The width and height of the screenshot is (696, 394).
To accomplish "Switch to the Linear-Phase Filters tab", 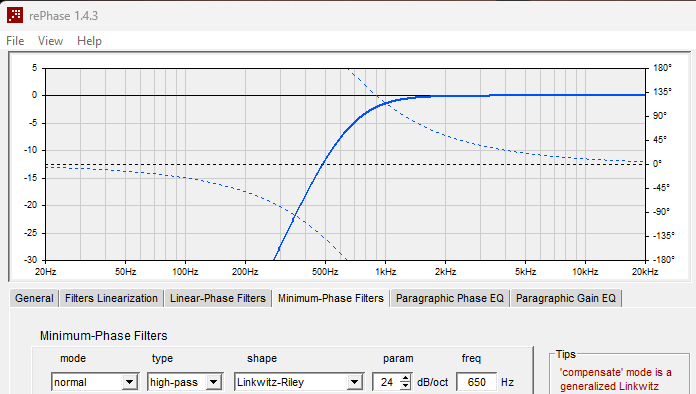I will pyautogui.click(x=218, y=298).
